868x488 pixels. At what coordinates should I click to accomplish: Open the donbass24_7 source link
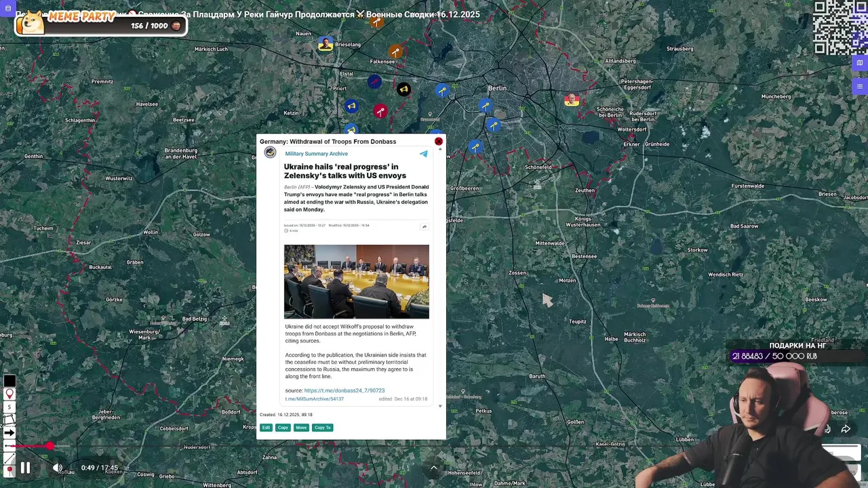[344, 390]
